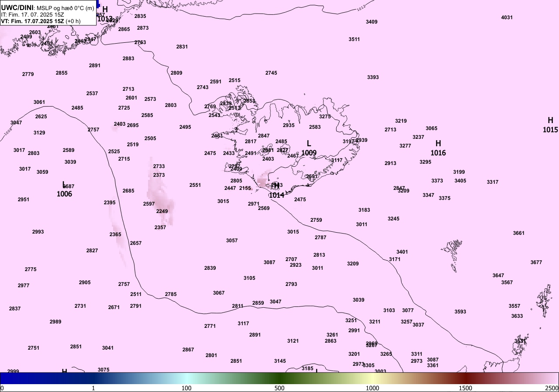Click the freezing level value 2155
The height and width of the screenshot is (392, 559).
[x=245, y=188]
